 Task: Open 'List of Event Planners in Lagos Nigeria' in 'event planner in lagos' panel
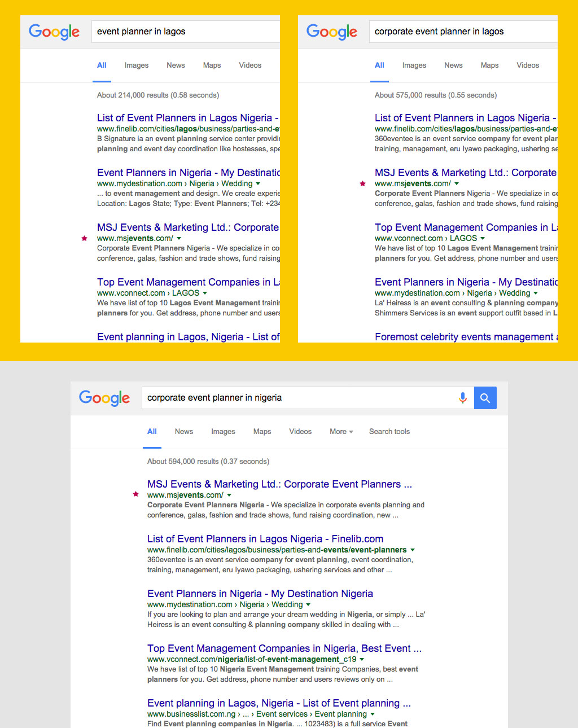[x=188, y=118]
